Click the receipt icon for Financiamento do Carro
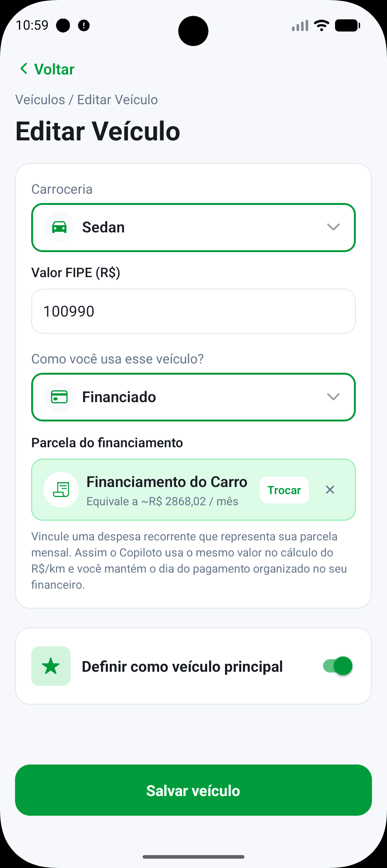Viewport: 387px width, 868px height. 61,490
